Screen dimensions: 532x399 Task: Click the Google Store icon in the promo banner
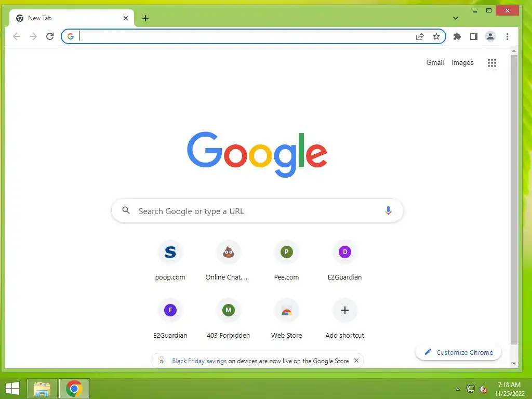click(x=162, y=361)
